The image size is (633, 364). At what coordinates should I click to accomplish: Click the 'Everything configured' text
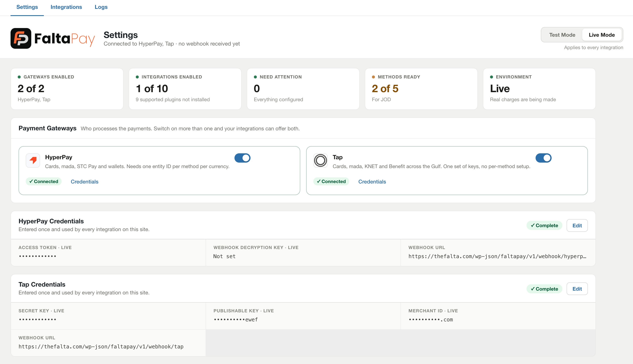(x=278, y=100)
